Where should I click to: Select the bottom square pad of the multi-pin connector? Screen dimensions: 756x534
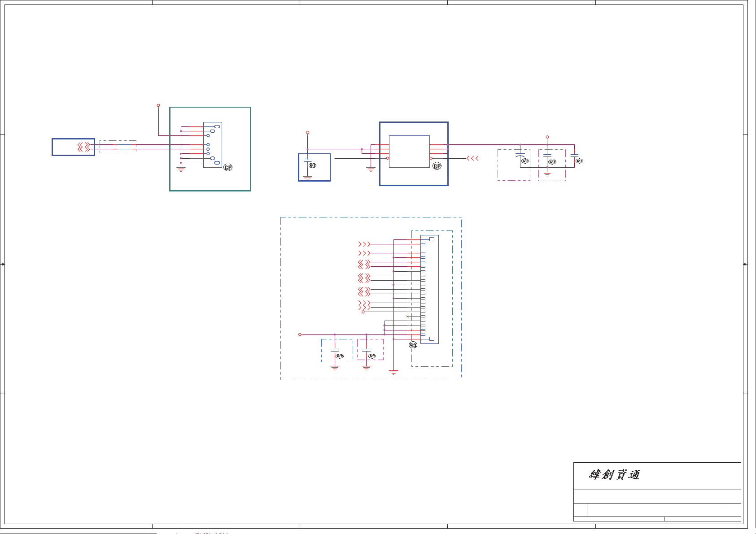[x=432, y=339]
